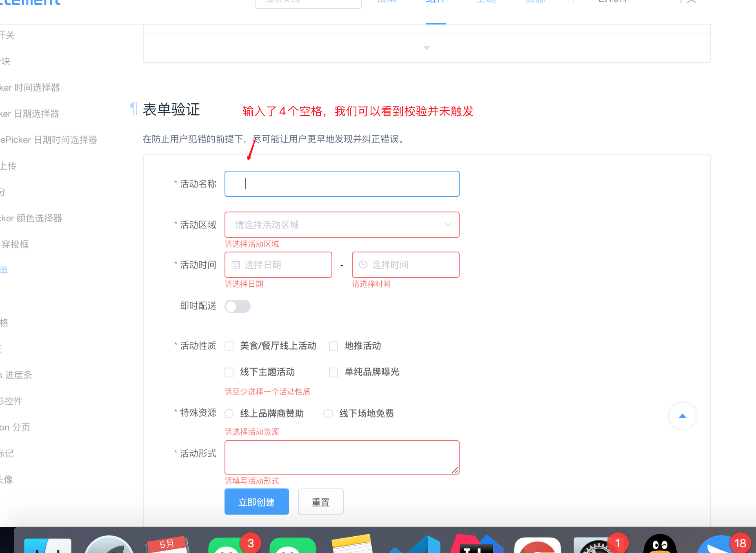Open the 选择时间 time picker
The image size is (756, 553).
point(406,265)
